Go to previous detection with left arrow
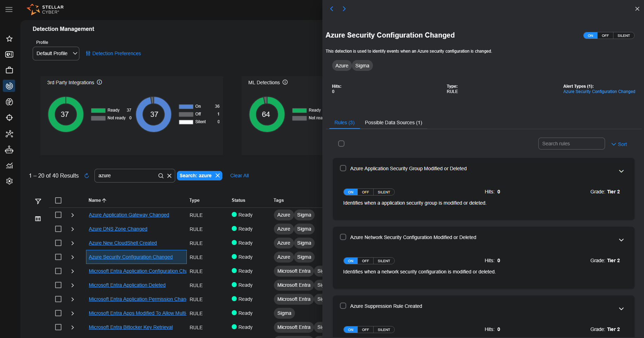Viewport: 644px width, 338px height. (x=331, y=9)
